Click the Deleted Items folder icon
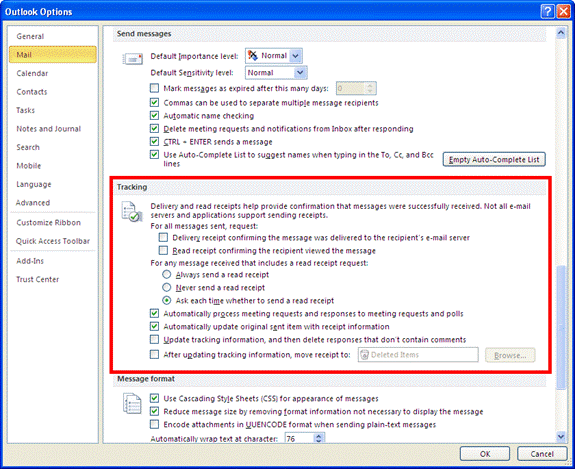575x469 pixels. 365,355
